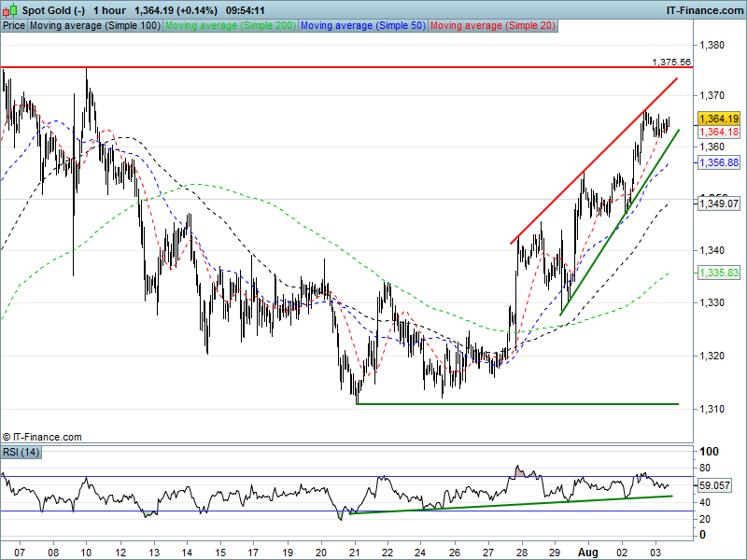Click the 1,375.56 resistance line label
This screenshot has width=747, height=560.
click(x=671, y=62)
